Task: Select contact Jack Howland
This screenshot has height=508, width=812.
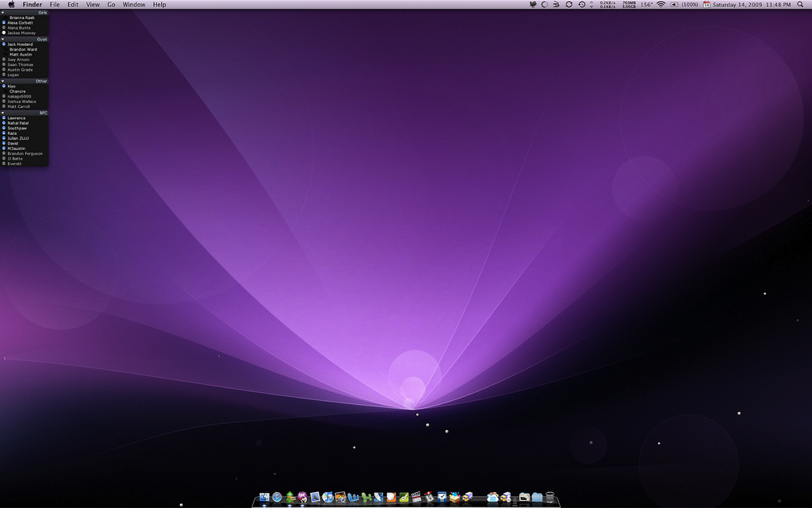Action: 21,44
